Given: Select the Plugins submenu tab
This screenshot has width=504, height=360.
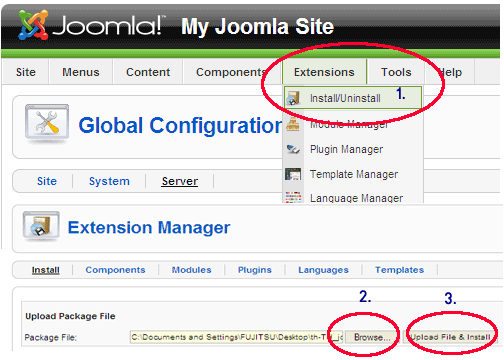Looking at the screenshot, I should pyautogui.click(x=255, y=270).
